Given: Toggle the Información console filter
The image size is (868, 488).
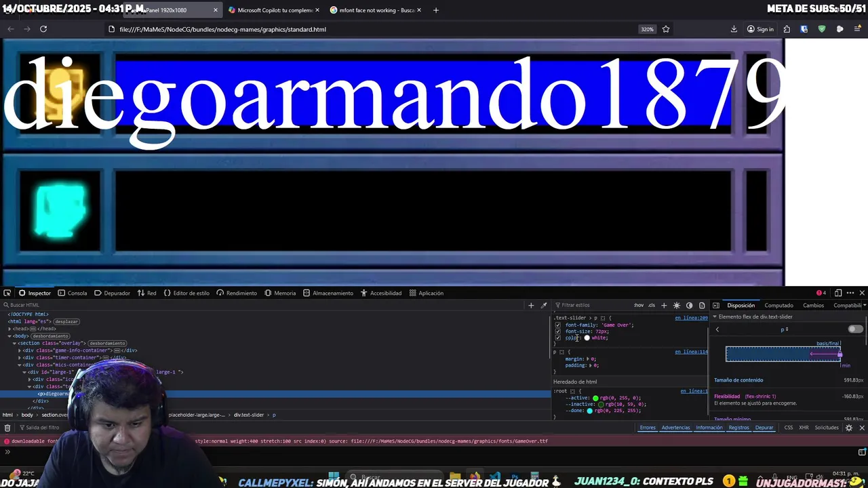Looking at the screenshot, I should point(709,428).
